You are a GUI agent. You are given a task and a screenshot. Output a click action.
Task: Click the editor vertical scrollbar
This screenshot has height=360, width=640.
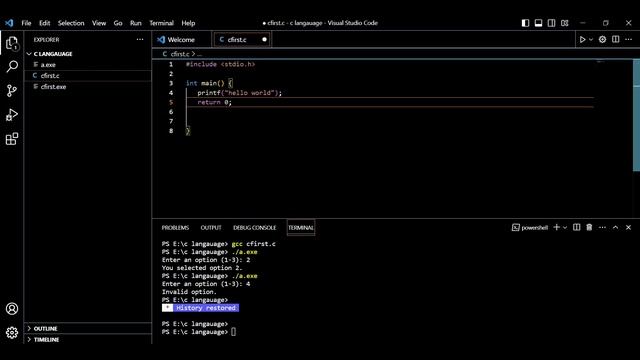pos(636,115)
